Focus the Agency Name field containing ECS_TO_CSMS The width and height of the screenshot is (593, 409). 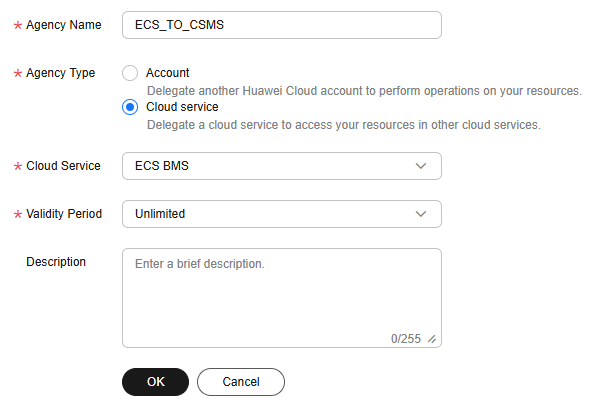click(x=282, y=25)
